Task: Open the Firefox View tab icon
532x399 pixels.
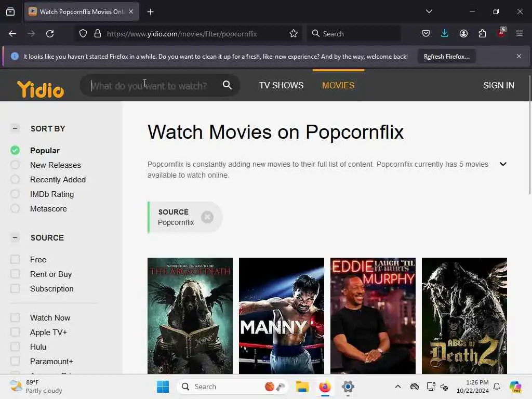Action: click(x=10, y=11)
